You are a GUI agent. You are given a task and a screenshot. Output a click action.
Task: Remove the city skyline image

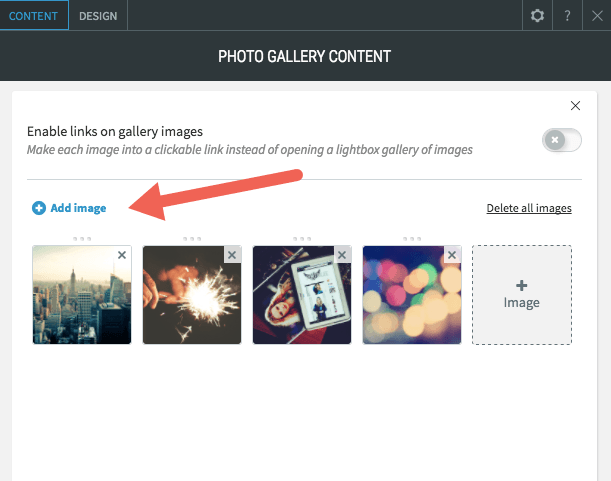point(122,255)
